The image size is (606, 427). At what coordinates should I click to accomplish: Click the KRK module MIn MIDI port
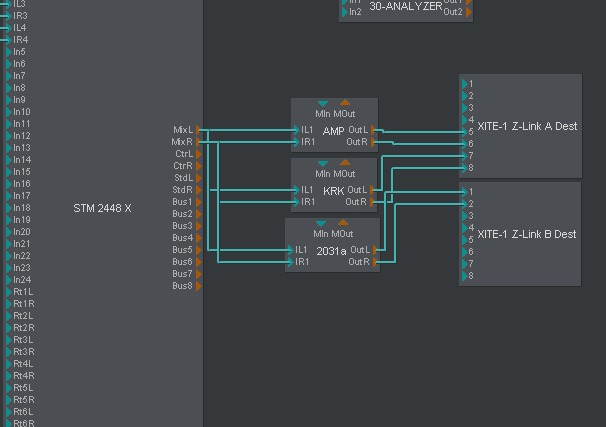[x=323, y=163]
